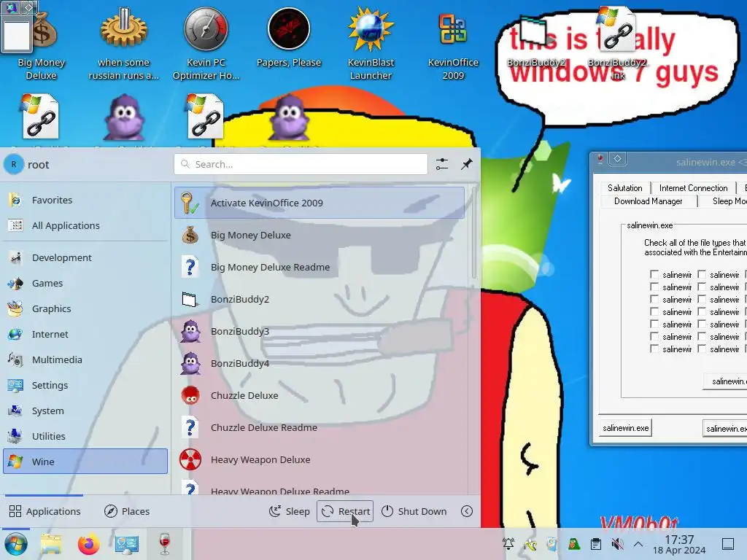The image size is (747, 560).
Task: Switch to Salutation tab in salinewin.exe window
Action: [x=624, y=188]
